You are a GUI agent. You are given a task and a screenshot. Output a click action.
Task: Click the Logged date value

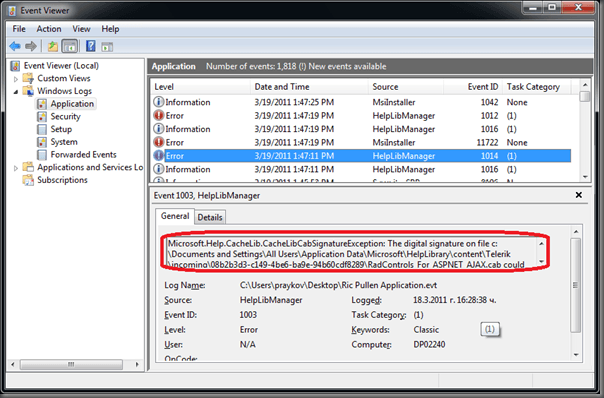tap(455, 300)
